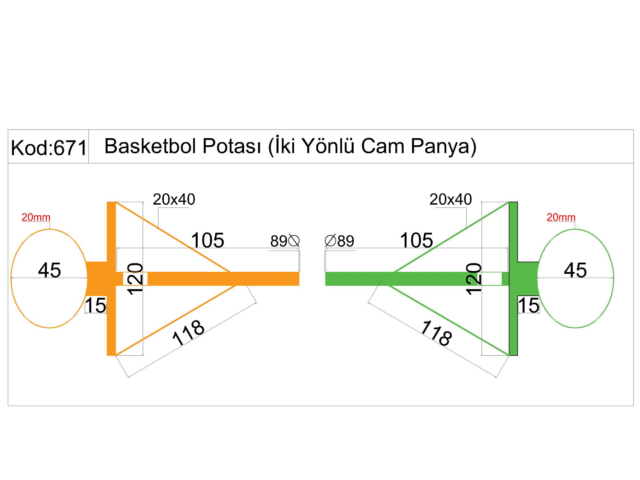The height and width of the screenshot is (480, 640).
Task: Click the green vertical backboard bar
Action: [x=513, y=278]
